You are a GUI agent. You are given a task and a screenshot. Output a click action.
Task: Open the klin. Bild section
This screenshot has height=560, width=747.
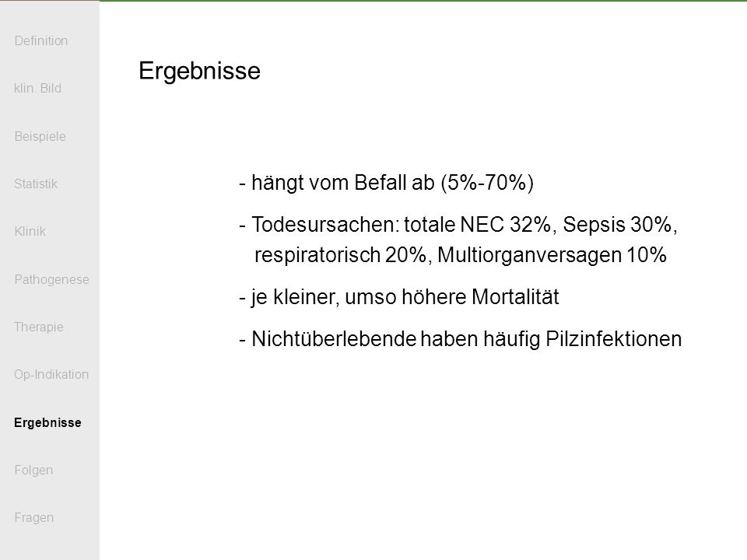coord(37,88)
